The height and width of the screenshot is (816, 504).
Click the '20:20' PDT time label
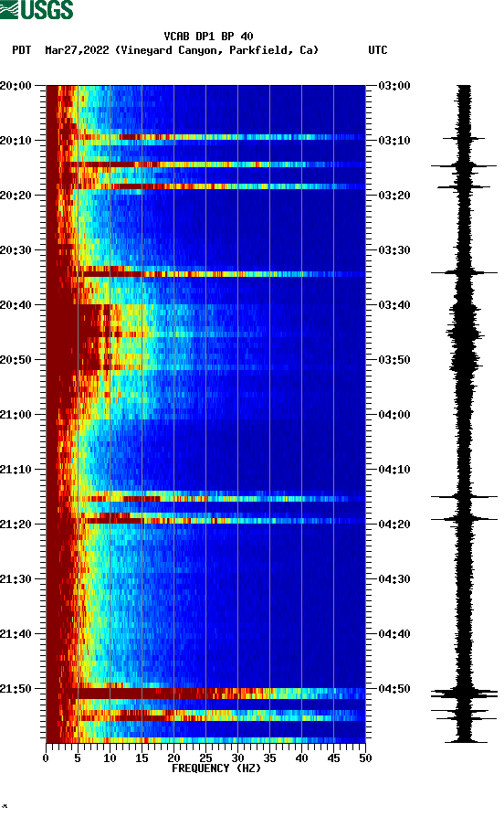(16, 196)
